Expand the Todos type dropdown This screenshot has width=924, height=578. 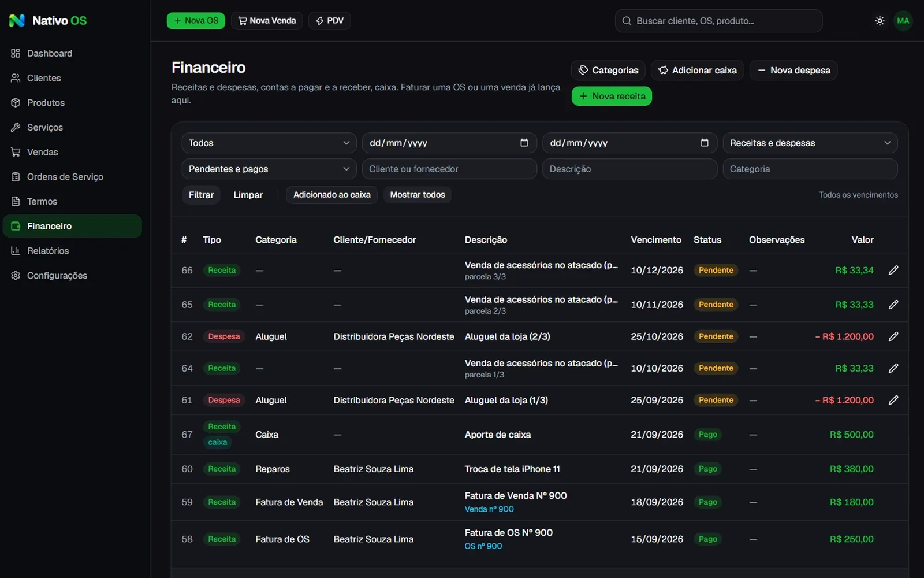coord(269,143)
